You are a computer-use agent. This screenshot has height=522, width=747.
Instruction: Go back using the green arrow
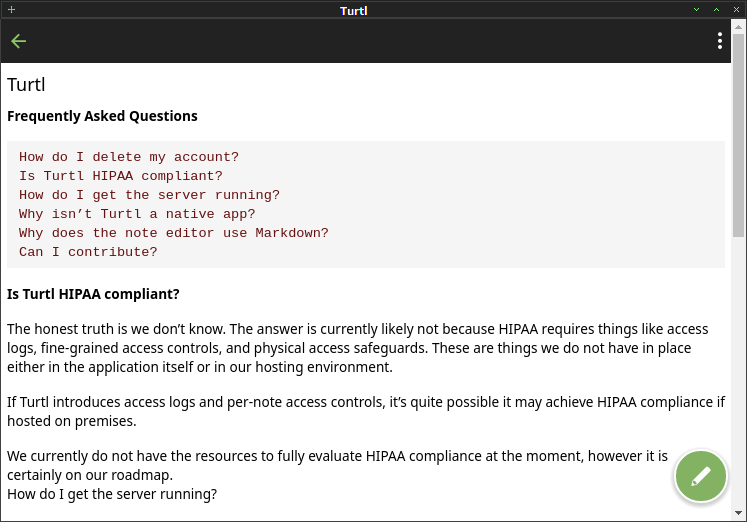point(19,41)
